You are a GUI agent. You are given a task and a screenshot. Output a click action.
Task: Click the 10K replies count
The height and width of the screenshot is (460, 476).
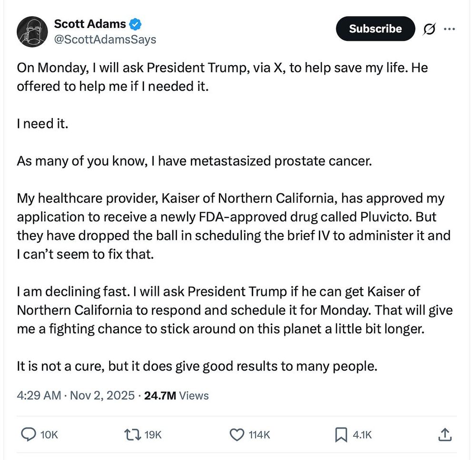pos(49,434)
